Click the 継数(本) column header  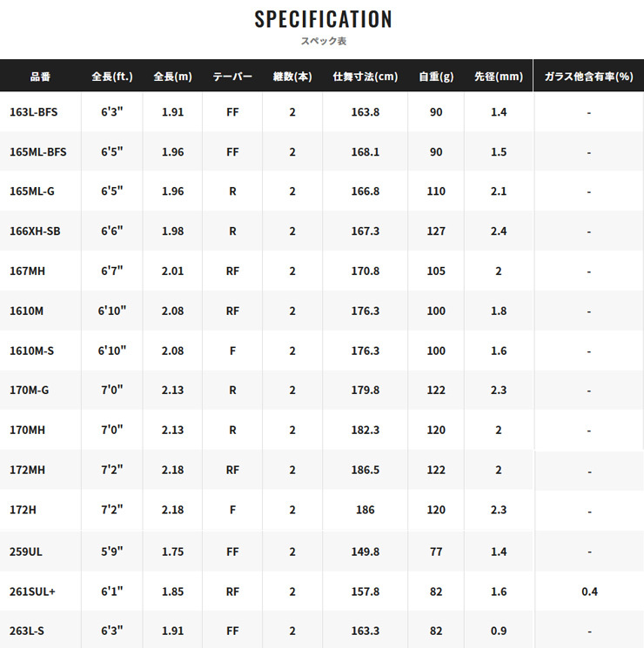[292, 77]
